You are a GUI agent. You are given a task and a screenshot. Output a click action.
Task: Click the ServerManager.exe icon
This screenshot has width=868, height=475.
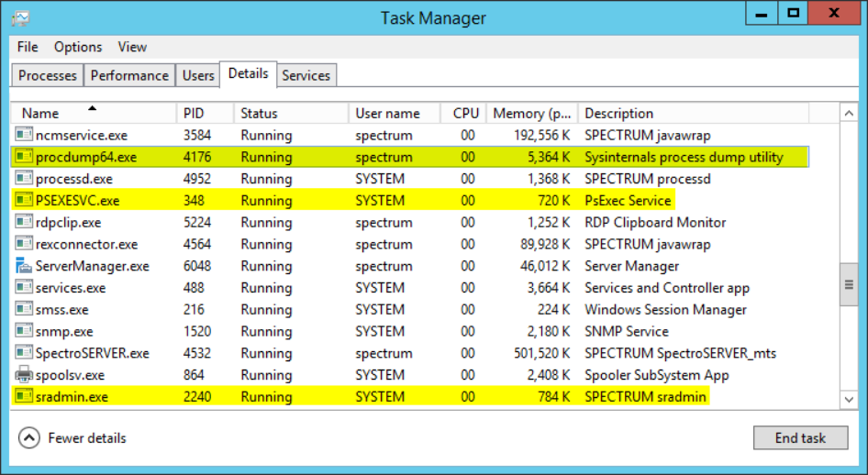(24, 266)
